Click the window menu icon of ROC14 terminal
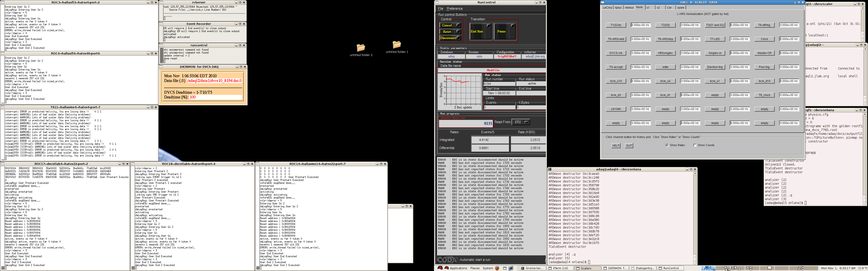This screenshot has height=271, width=868. tap(258, 164)
